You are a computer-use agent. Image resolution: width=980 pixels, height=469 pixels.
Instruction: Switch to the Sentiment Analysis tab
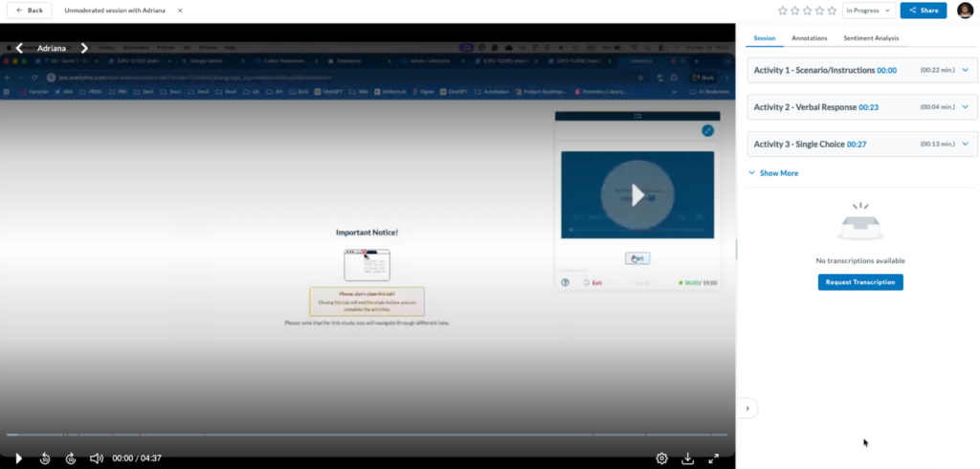tap(871, 38)
